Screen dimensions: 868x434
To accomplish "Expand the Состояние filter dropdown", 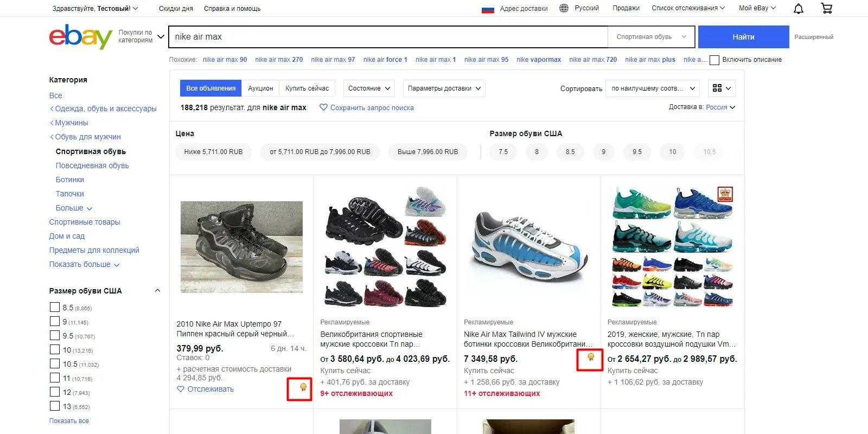I will tap(369, 88).
